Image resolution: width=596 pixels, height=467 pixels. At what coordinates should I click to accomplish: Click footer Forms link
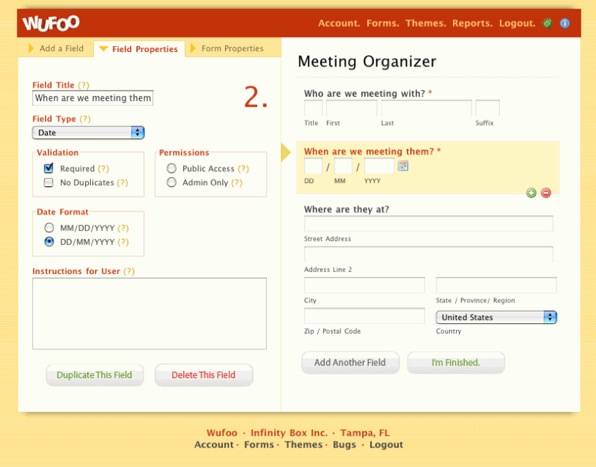(x=259, y=445)
